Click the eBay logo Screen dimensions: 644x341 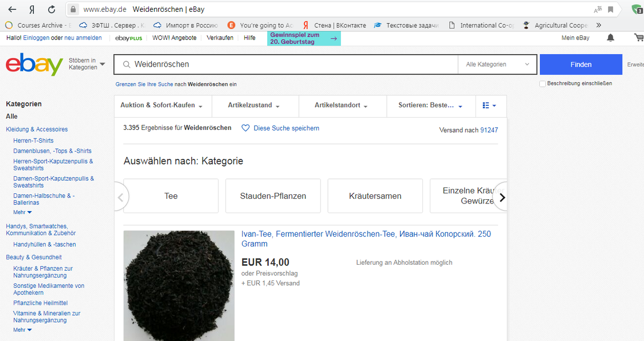[34, 64]
